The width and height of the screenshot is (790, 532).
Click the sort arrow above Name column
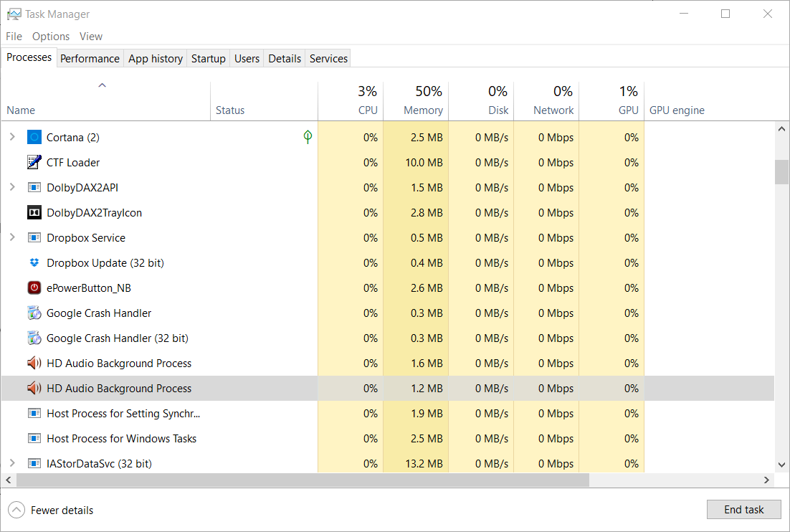(x=103, y=85)
